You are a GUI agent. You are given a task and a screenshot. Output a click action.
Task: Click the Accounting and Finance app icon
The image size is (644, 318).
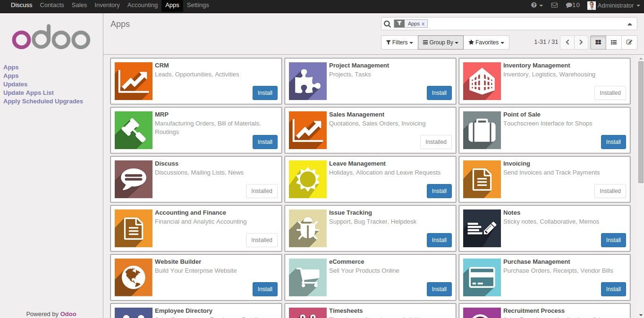(x=134, y=228)
